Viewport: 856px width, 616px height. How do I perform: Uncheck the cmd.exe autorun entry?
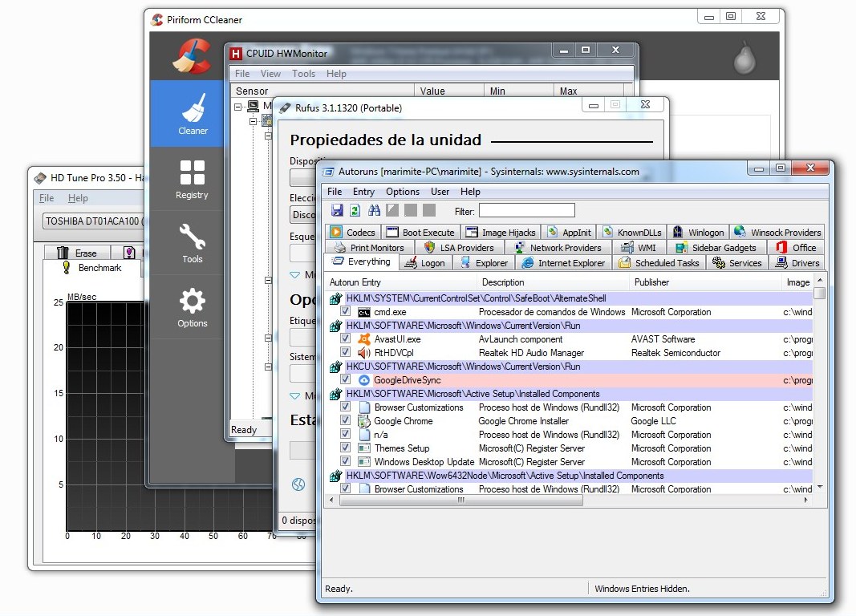point(345,311)
